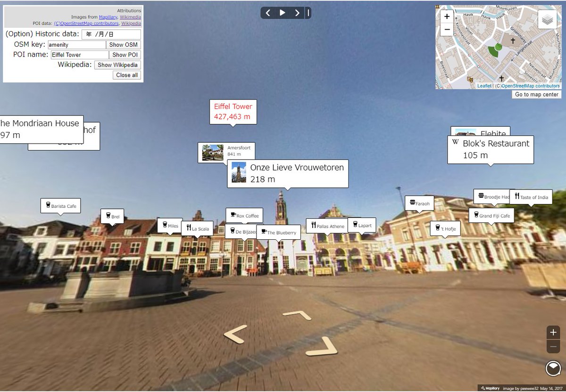Click Go to map center button

point(537,95)
